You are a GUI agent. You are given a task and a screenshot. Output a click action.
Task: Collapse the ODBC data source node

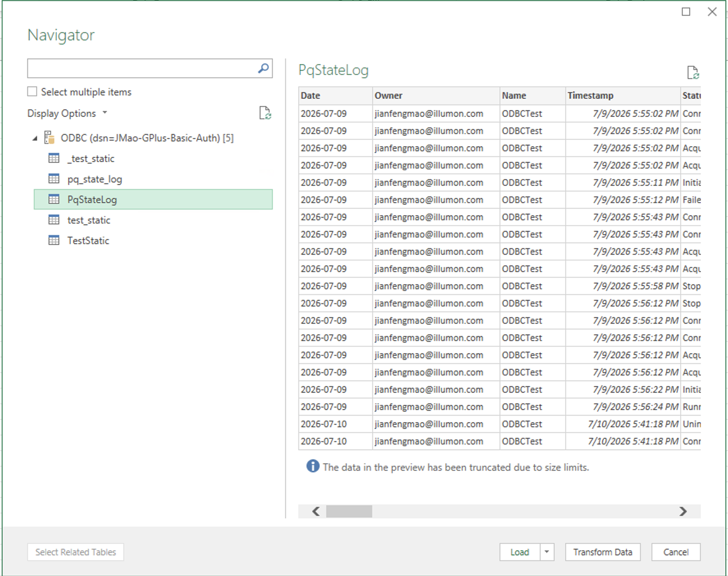click(35, 138)
